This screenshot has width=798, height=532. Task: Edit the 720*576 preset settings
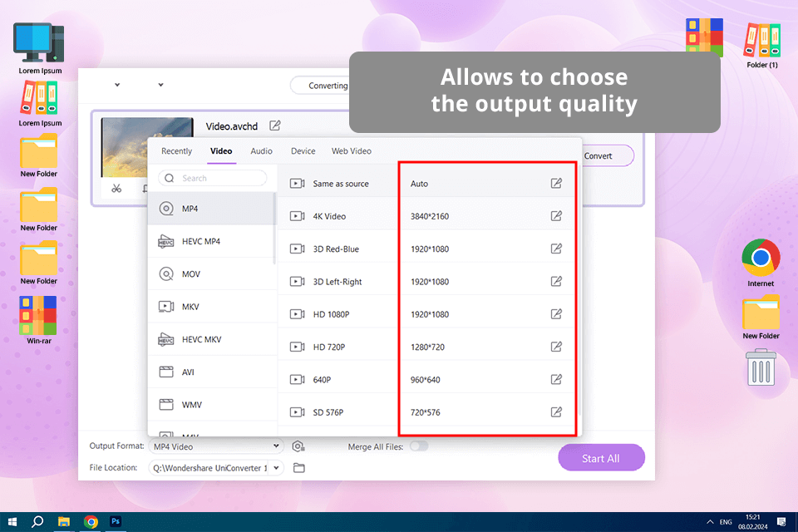pos(556,411)
